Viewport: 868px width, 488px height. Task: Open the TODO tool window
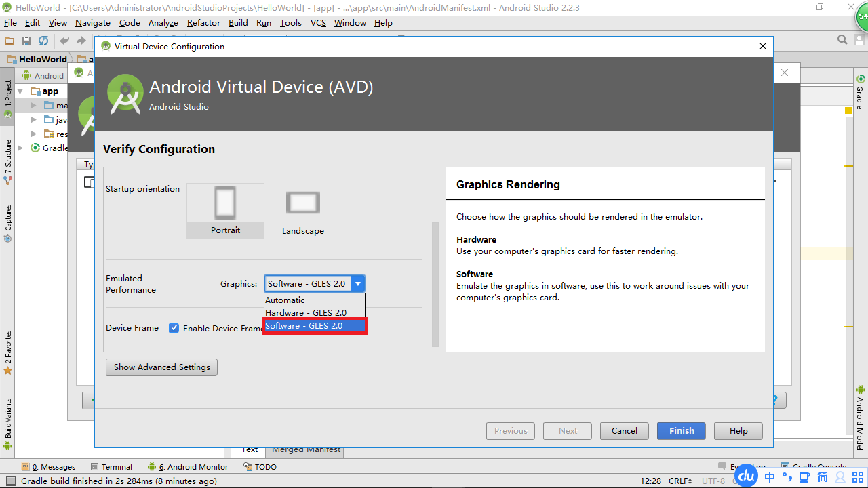click(260, 467)
